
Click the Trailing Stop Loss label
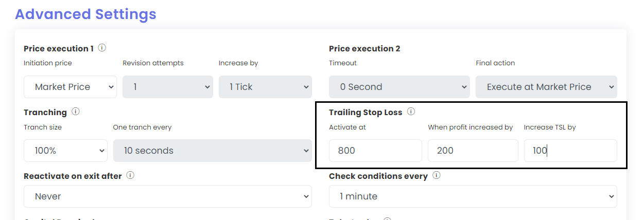point(365,112)
